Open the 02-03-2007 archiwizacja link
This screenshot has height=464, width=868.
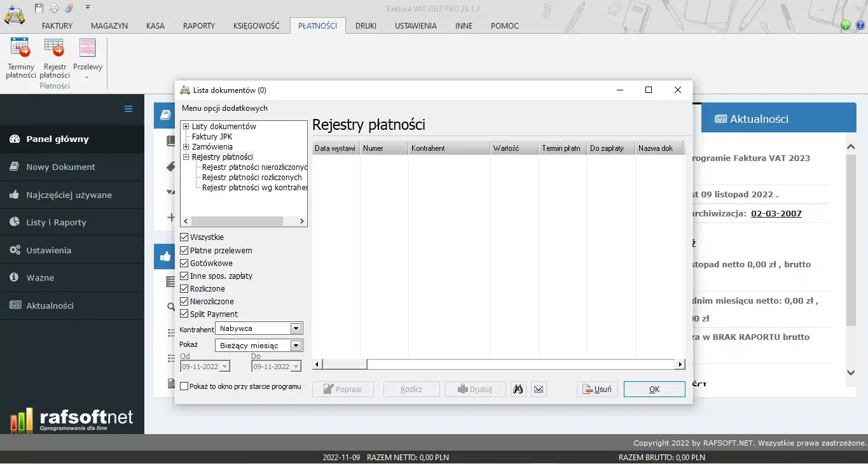[x=776, y=213]
